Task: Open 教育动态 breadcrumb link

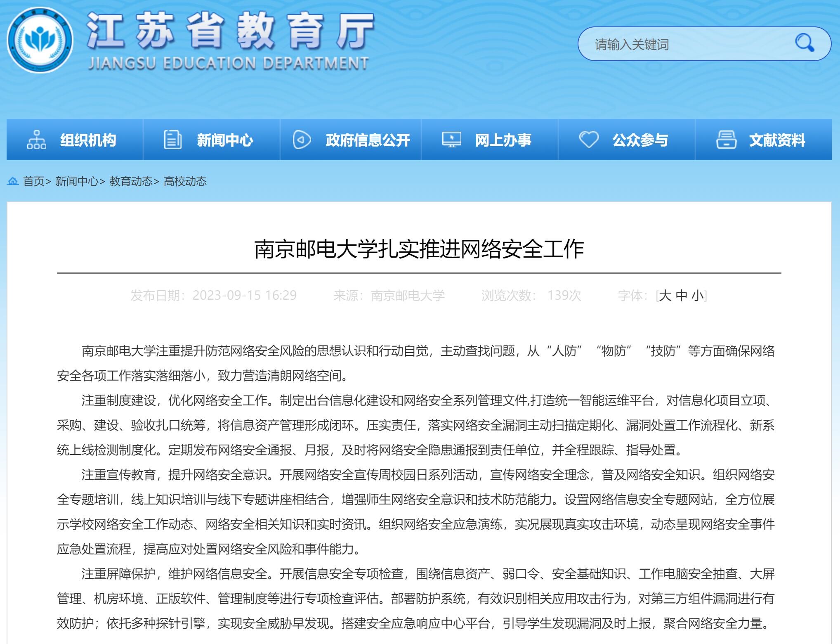Action: click(x=131, y=181)
